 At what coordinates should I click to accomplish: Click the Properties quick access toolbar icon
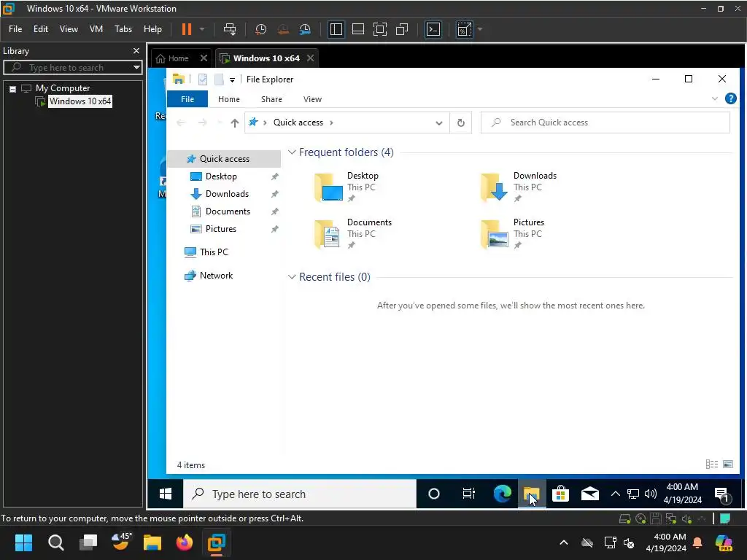coord(203,79)
